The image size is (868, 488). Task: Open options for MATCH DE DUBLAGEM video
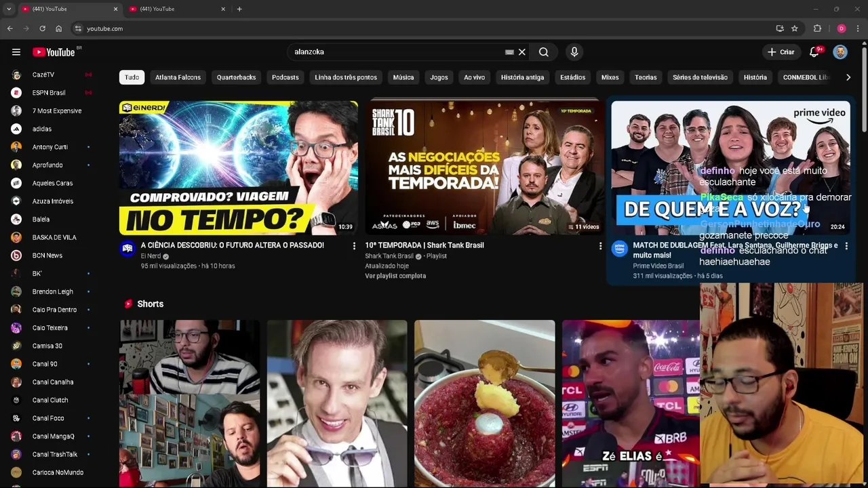pos(846,246)
